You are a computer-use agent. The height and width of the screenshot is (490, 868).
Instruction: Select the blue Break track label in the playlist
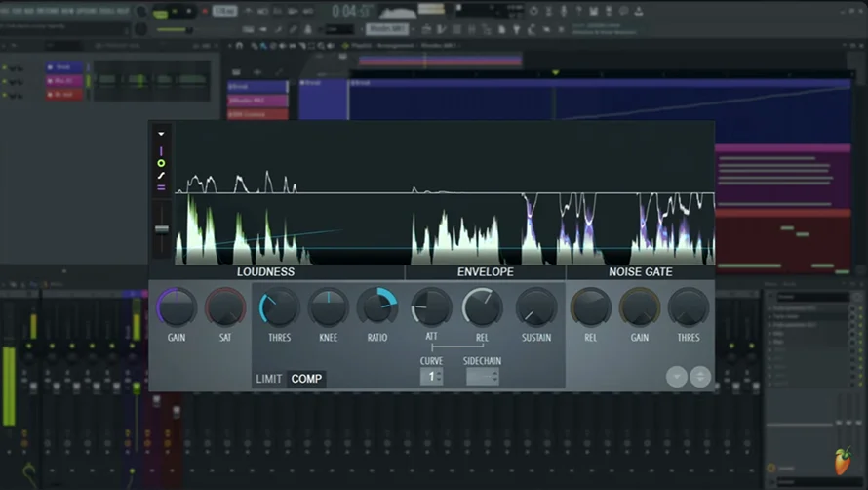(x=258, y=87)
